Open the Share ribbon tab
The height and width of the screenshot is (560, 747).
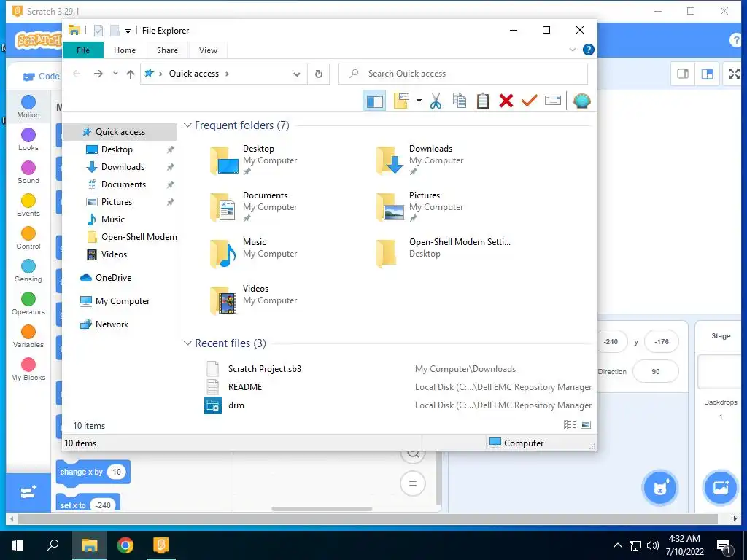click(167, 50)
